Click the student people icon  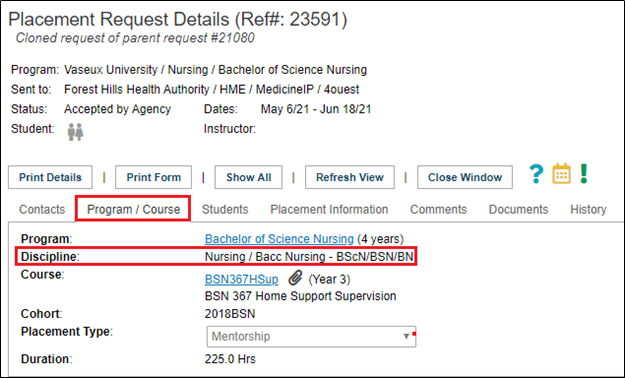tap(75, 132)
